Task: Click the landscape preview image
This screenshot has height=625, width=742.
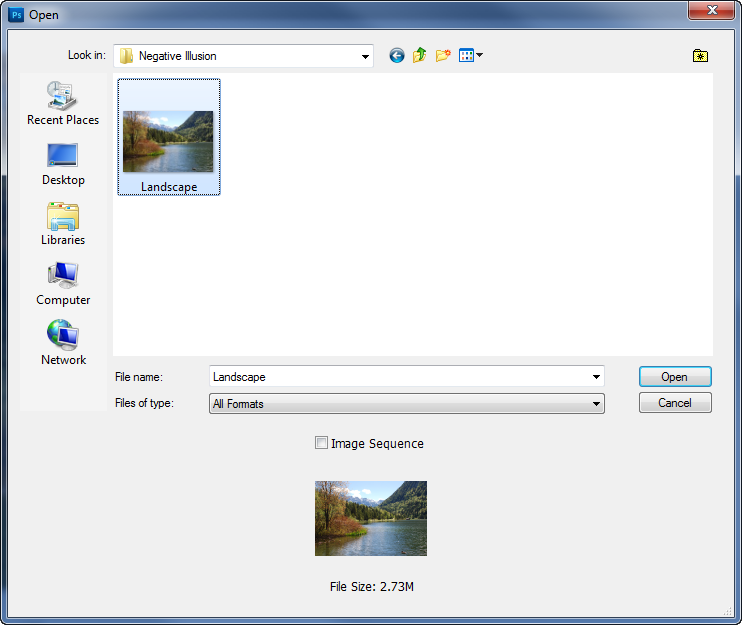Action: coord(371,518)
